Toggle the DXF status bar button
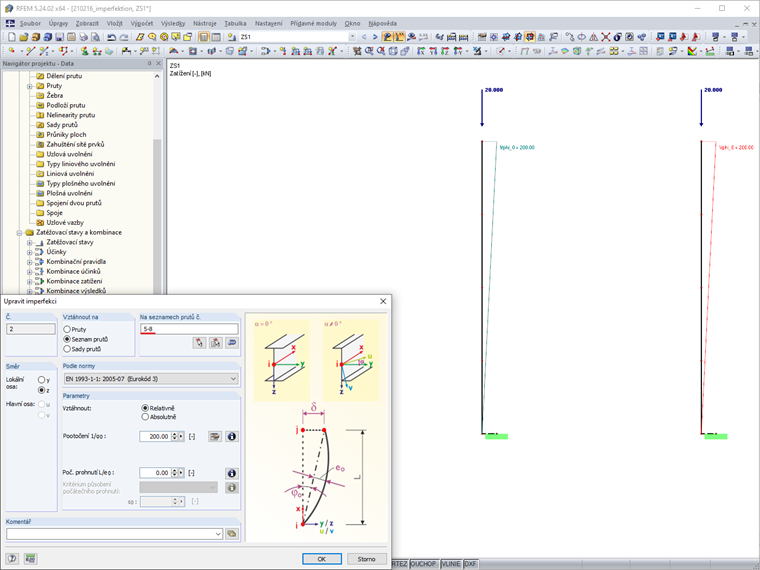 [470, 564]
